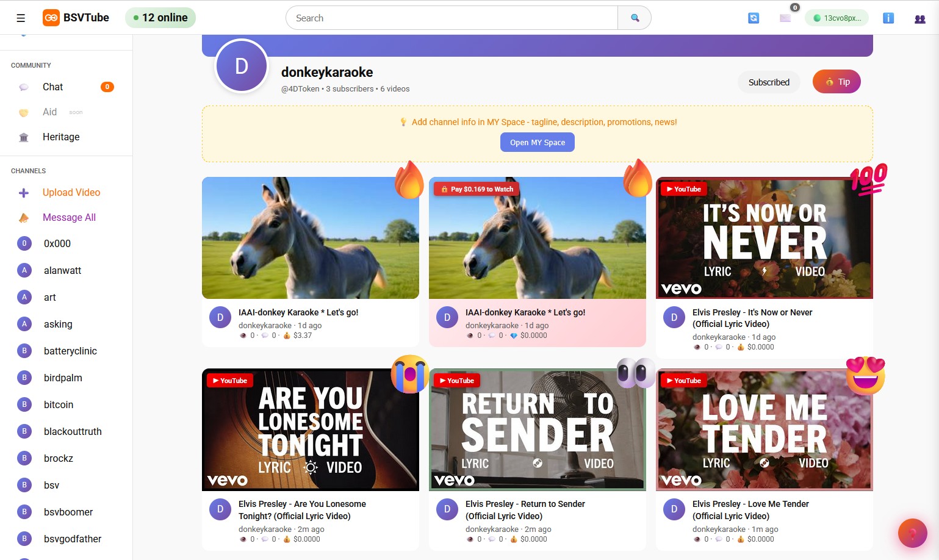Open the bsvgodfather channel
Screen dimensions: 939x560
(66, 539)
